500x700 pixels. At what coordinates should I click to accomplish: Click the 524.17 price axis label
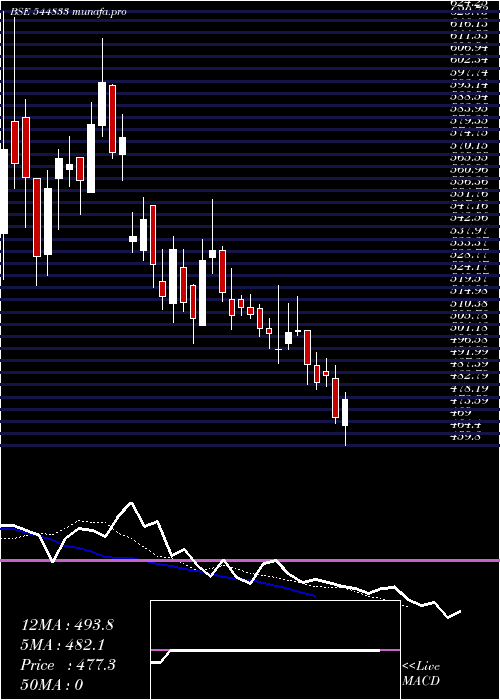(469, 267)
